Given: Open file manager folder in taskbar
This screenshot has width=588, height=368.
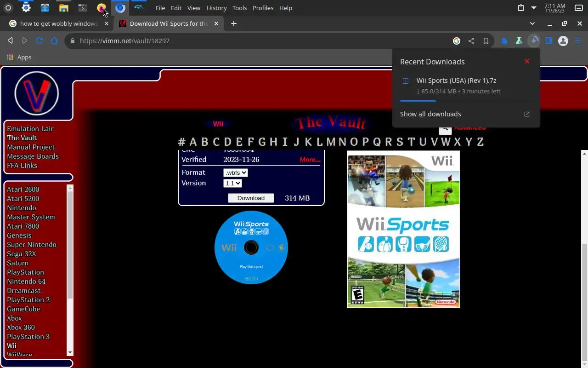Looking at the screenshot, I should click(x=63, y=8).
